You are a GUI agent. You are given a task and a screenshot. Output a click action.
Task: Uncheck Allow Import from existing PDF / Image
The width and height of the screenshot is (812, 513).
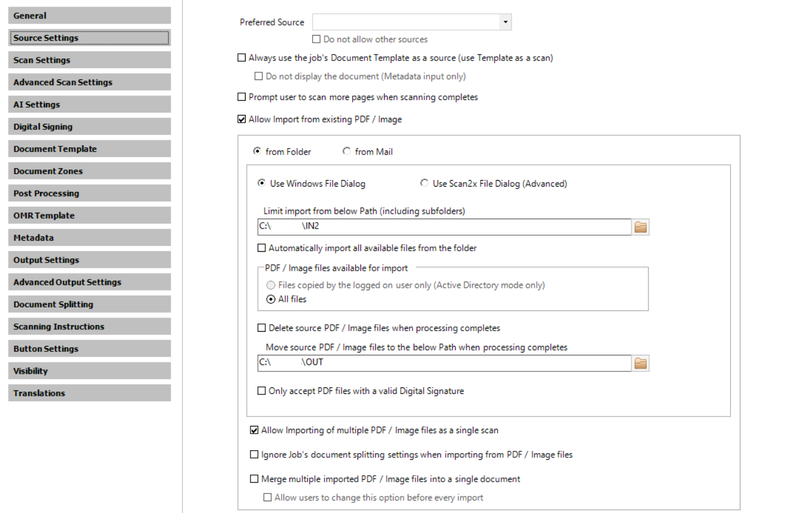241,120
